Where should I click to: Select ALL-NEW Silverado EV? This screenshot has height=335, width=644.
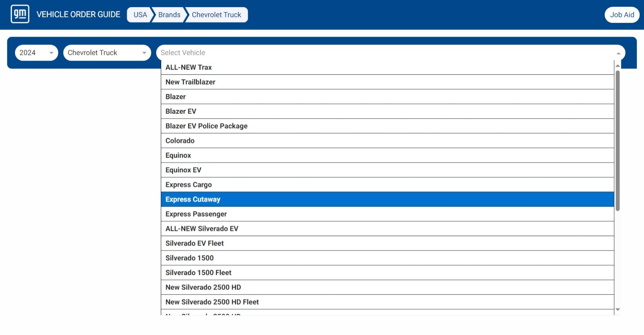point(387,229)
